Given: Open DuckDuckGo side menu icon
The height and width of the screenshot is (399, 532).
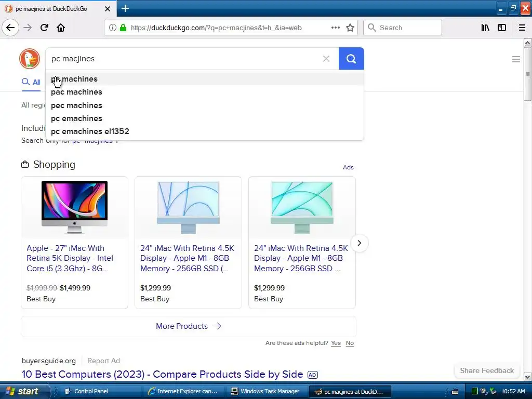Looking at the screenshot, I should click(x=516, y=59).
